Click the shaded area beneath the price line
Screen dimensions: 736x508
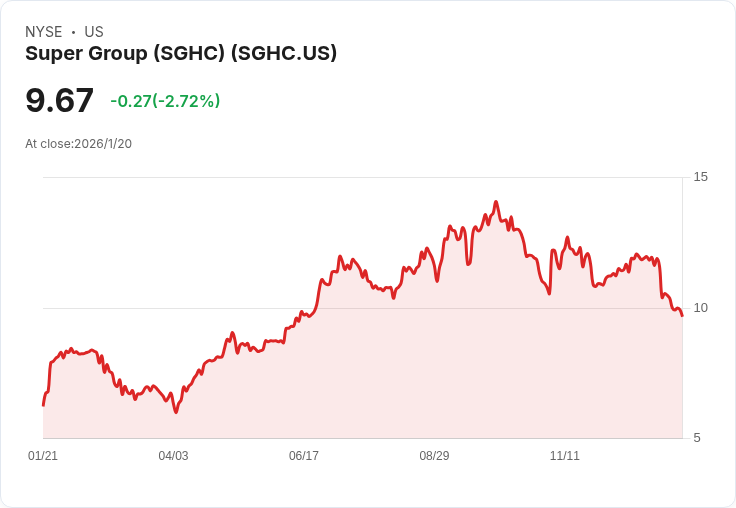[400, 380]
